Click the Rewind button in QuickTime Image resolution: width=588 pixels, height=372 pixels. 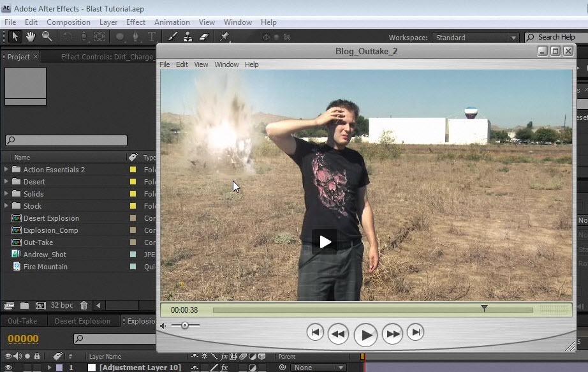[x=338, y=333]
